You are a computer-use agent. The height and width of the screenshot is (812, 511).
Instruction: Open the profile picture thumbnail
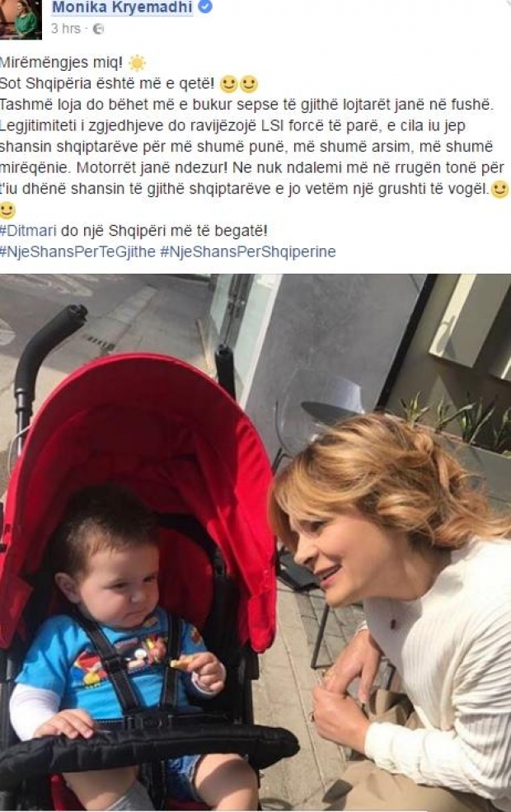20,19
